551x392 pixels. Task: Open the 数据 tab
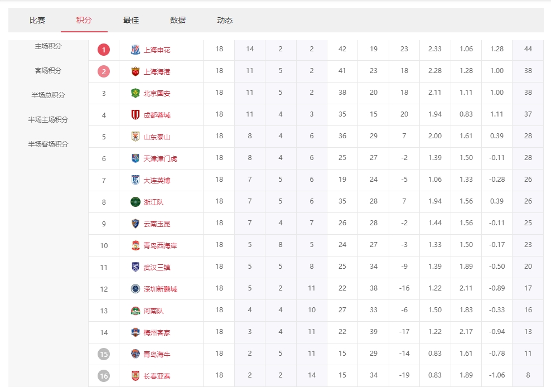pyautogui.click(x=178, y=20)
